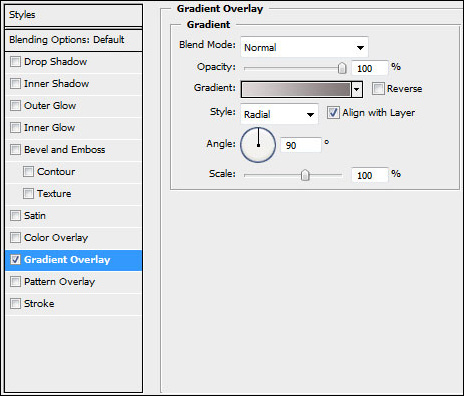This screenshot has width=464, height=396.
Task: Select the Stroke label
Action: click(39, 304)
